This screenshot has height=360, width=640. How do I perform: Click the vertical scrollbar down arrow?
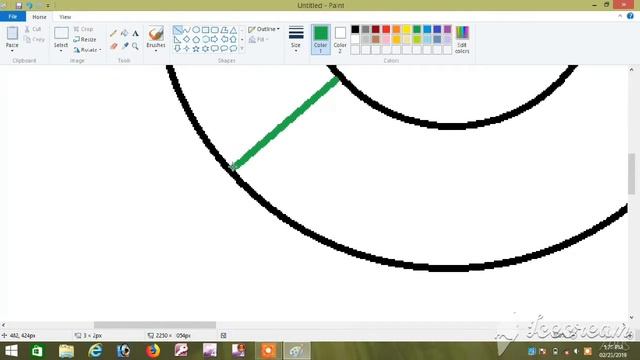click(631, 317)
